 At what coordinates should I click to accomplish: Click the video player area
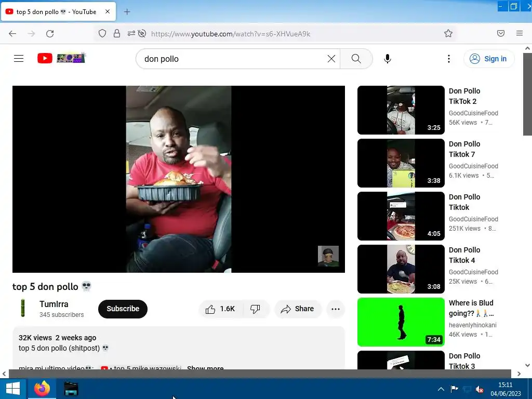tap(179, 179)
